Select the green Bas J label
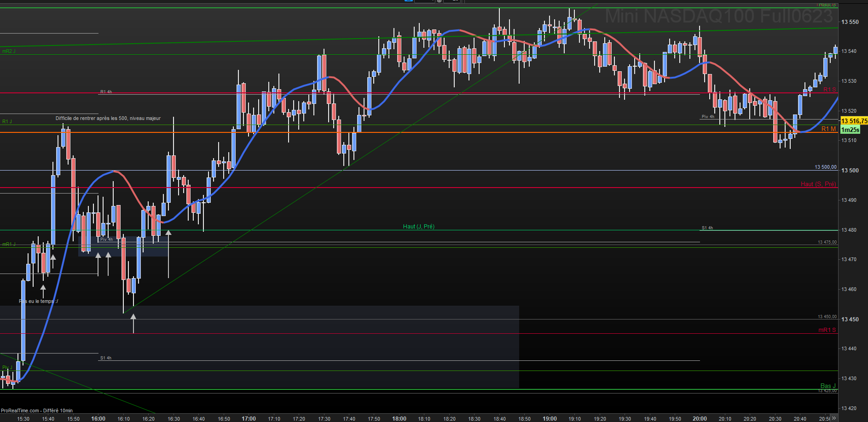 828,386
